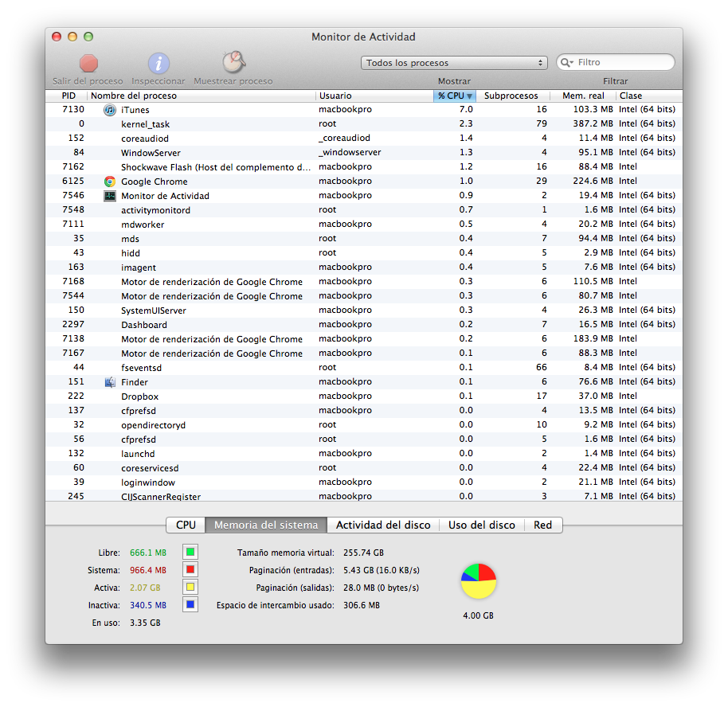Select the mds process row
The width and height of the screenshot is (728, 707).
click(364, 239)
